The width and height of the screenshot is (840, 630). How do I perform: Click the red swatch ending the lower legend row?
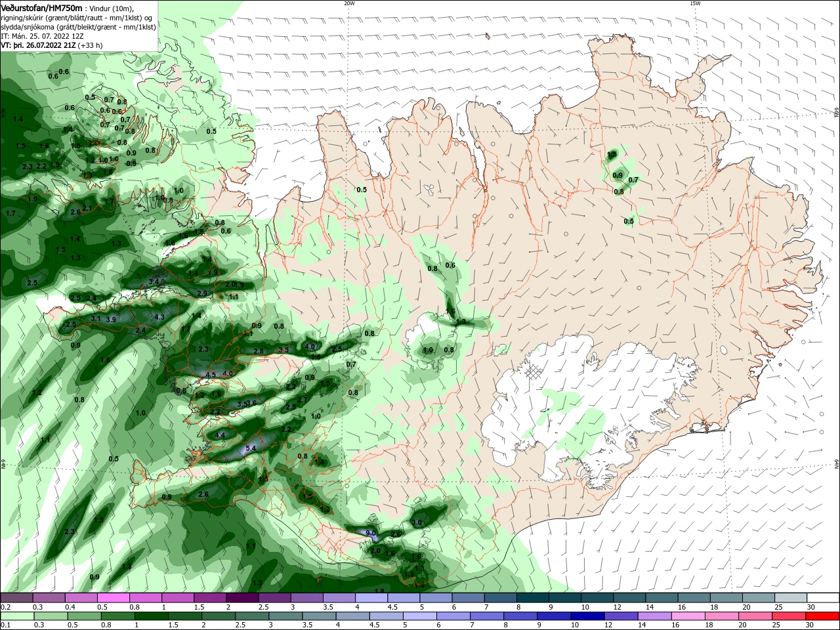click(x=824, y=616)
